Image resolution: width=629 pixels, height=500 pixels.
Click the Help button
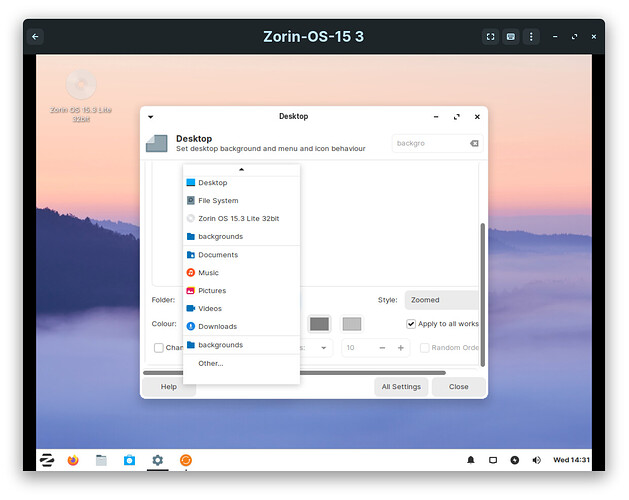pos(169,387)
